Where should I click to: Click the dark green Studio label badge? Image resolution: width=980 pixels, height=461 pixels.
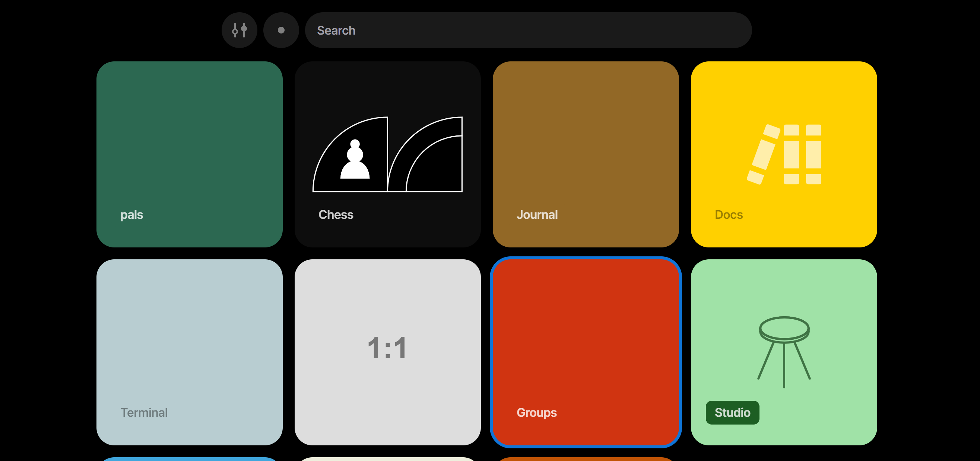click(x=732, y=412)
